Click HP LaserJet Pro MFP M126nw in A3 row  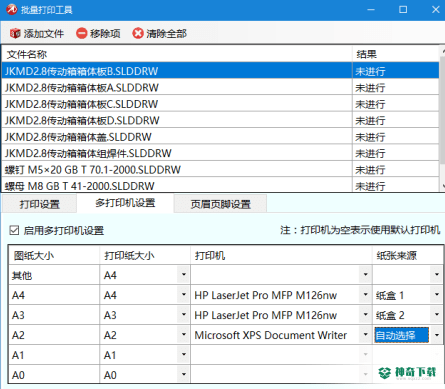[266, 315]
